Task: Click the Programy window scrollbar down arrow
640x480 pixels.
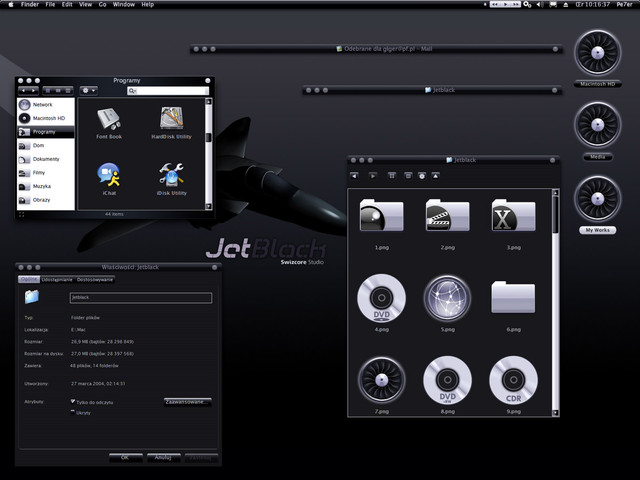Action: pos(209,206)
